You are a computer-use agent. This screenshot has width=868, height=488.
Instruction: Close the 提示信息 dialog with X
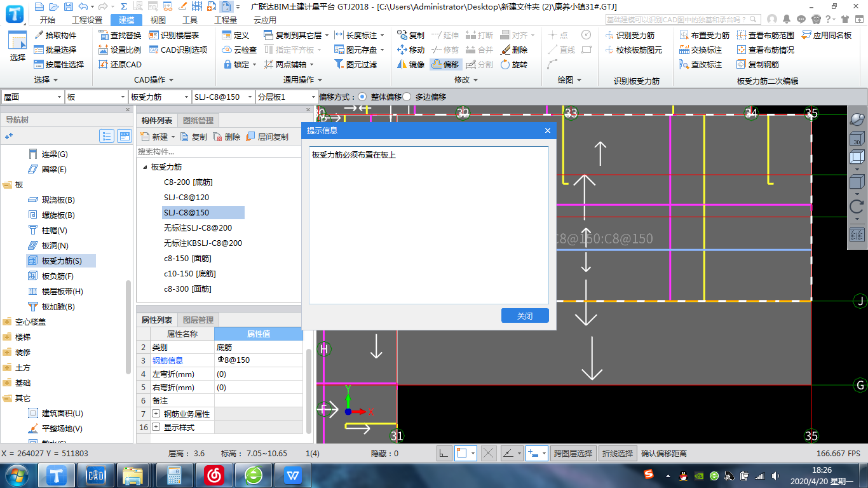tap(548, 130)
